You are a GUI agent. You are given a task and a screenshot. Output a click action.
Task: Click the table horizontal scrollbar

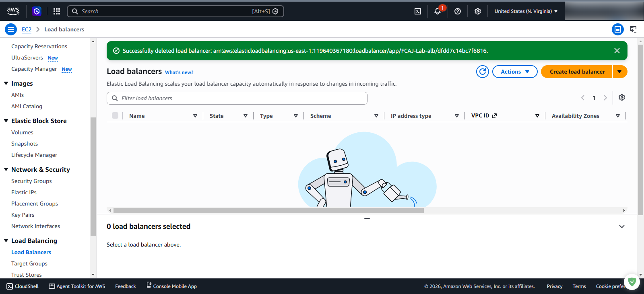268,210
